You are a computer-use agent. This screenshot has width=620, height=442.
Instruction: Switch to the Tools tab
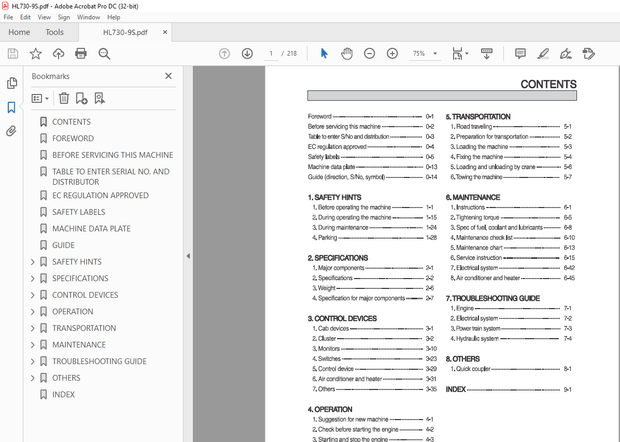coord(54,32)
